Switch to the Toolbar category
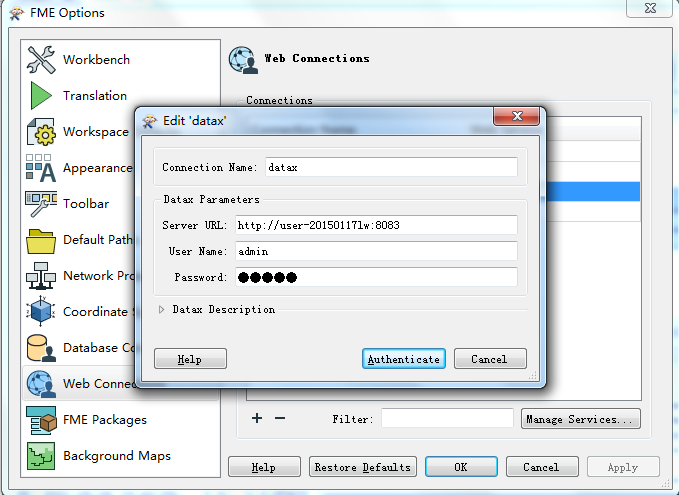679x495 pixels. tap(86, 204)
